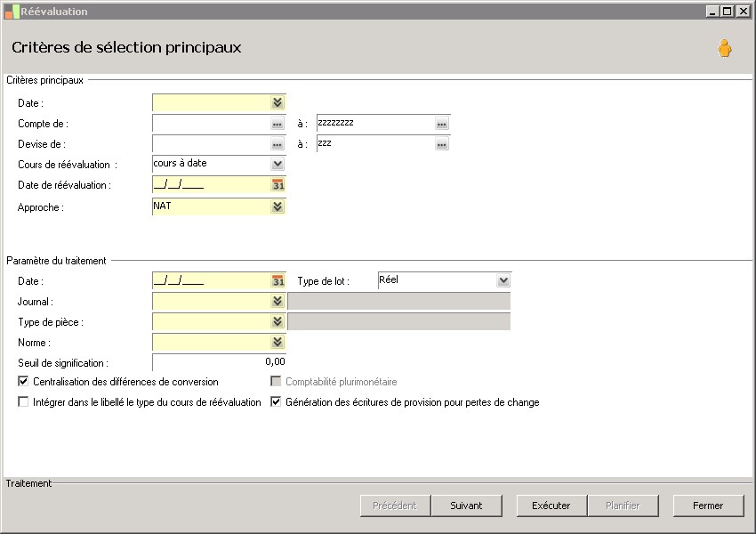Open calendar picker for Date de réévaluation

(x=277, y=185)
